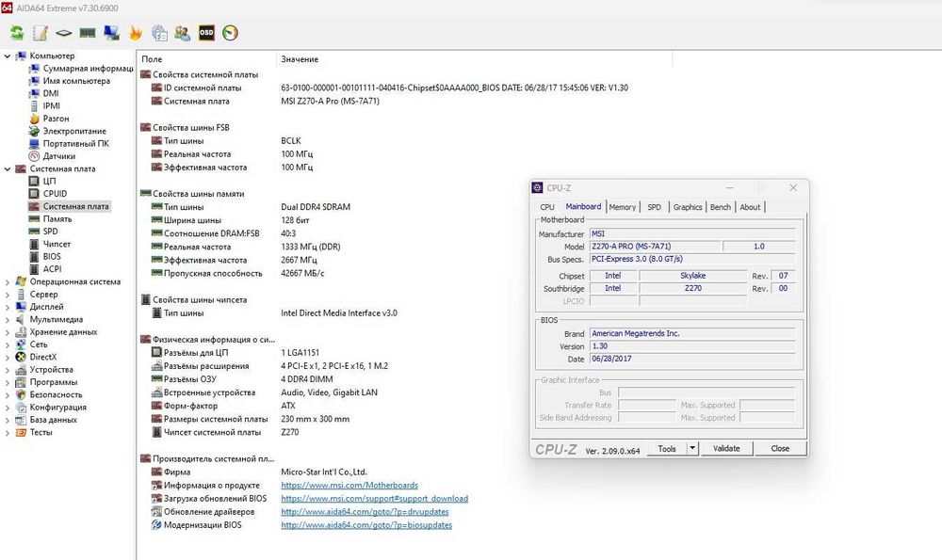This screenshot has height=560, width=942.
Task: Click the Пропускная способность row
Action: (237, 274)
